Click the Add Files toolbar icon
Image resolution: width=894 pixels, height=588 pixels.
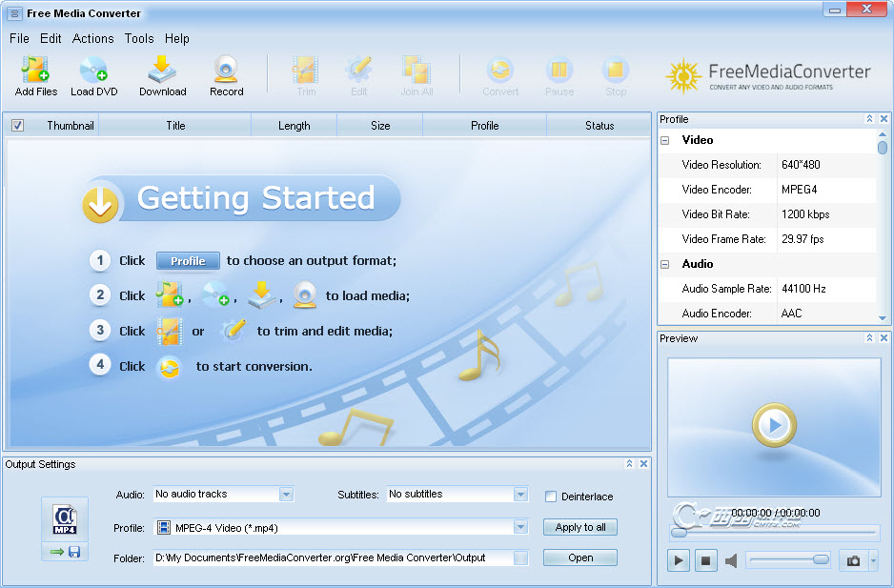click(36, 75)
